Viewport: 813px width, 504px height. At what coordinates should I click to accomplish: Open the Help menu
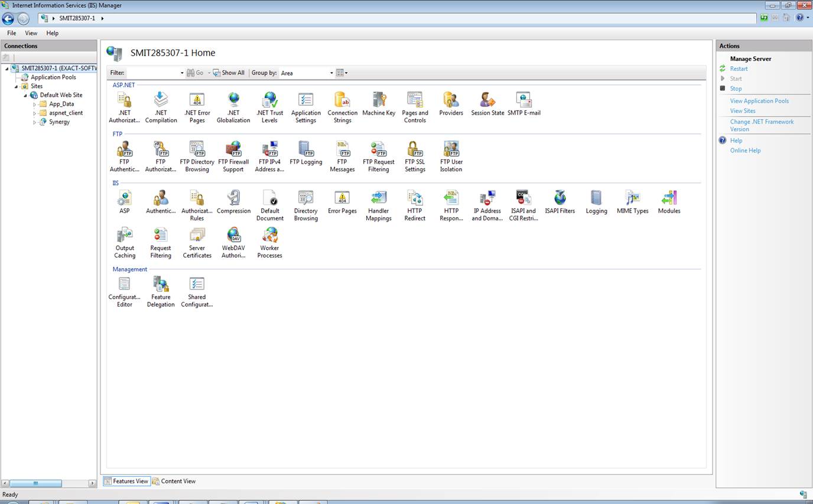52,33
